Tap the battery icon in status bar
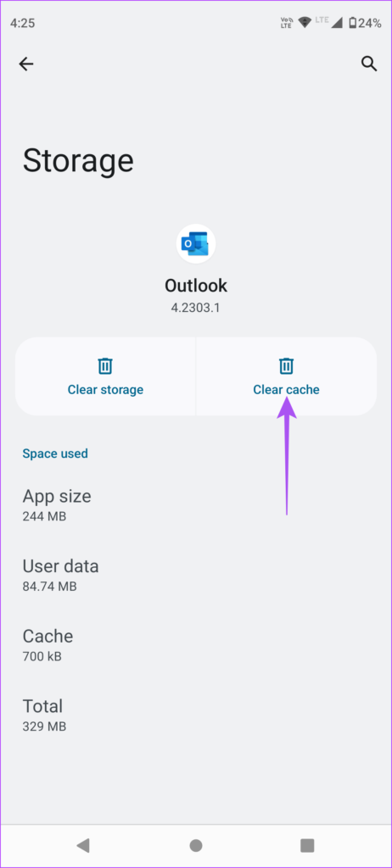Viewport: 392px width, 868px height. [352, 23]
